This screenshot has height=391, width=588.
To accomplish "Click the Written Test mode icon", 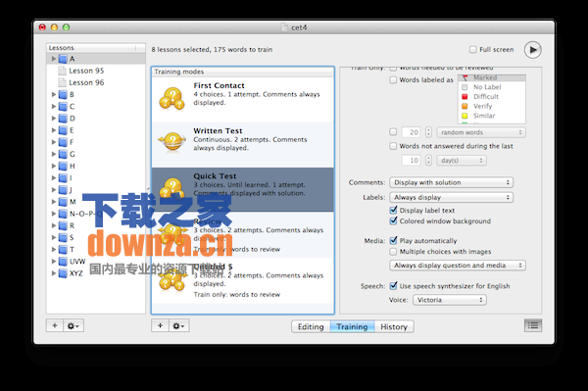I will pos(172,142).
